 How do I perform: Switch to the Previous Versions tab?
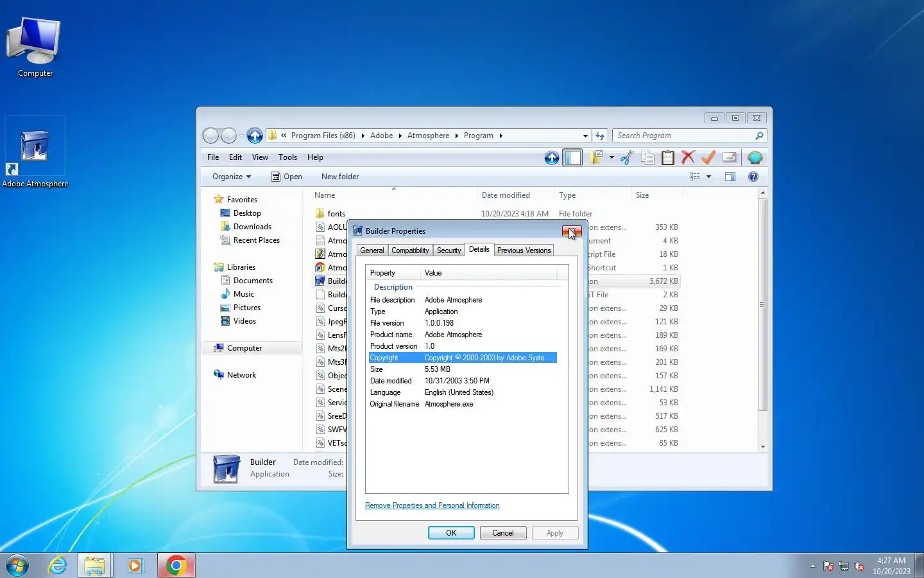tap(524, 250)
